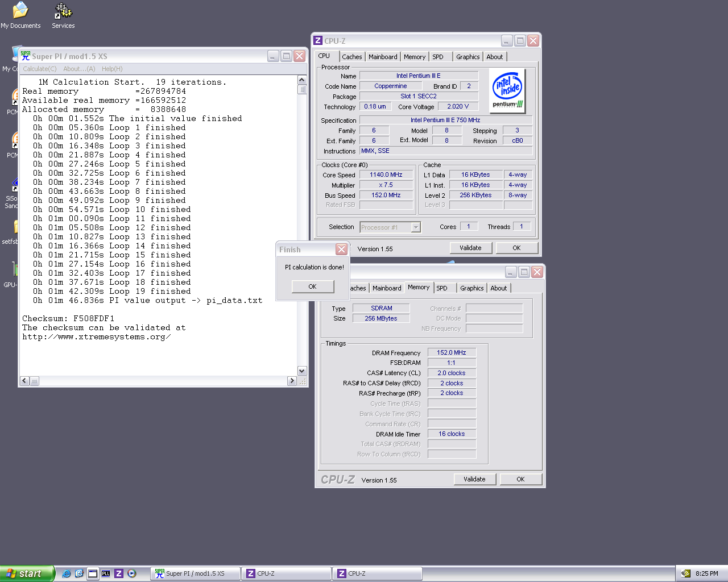The width and height of the screenshot is (728, 582).
Task: Open the SiSoft Sandra desktop shortcut
Action: [11, 193]
